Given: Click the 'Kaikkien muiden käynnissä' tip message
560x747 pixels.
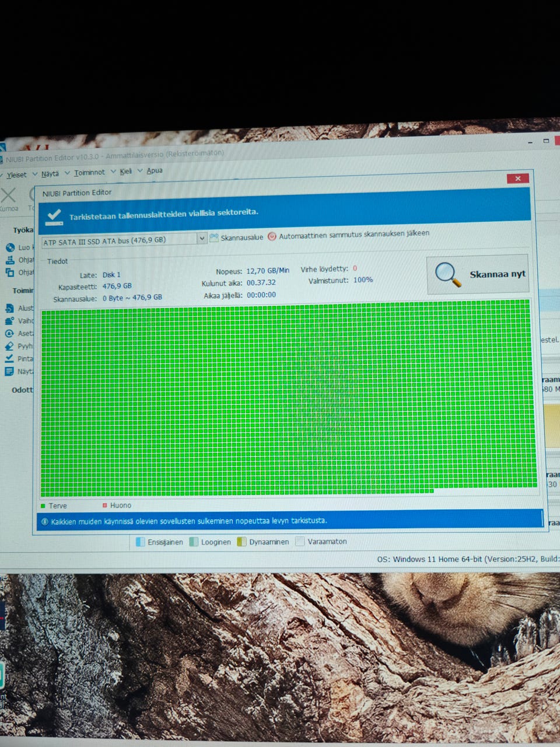Looking at the screenshot, I should tap(189, 521).
